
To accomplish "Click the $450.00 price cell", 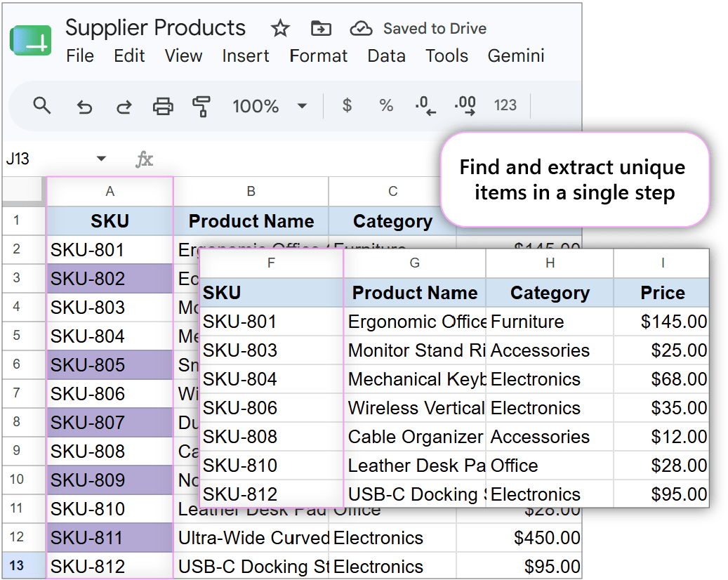I will [519, 538].
